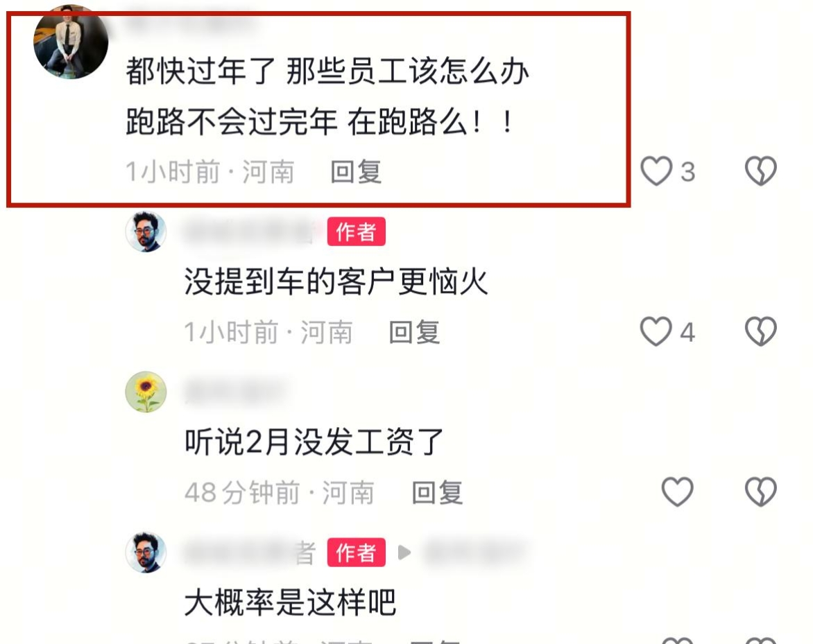
Task: Like the comment about employees before New Year
Action: click(656, 171)
